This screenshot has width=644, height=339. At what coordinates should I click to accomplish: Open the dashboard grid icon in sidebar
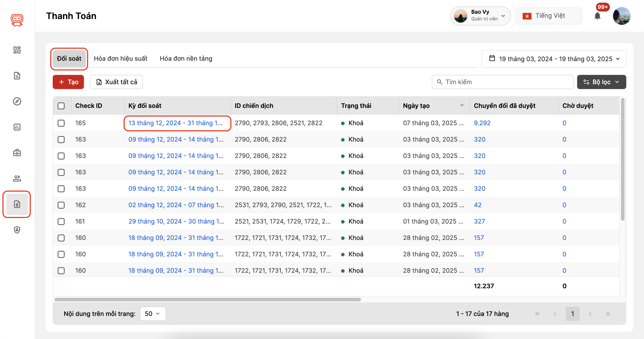[17, 50]
